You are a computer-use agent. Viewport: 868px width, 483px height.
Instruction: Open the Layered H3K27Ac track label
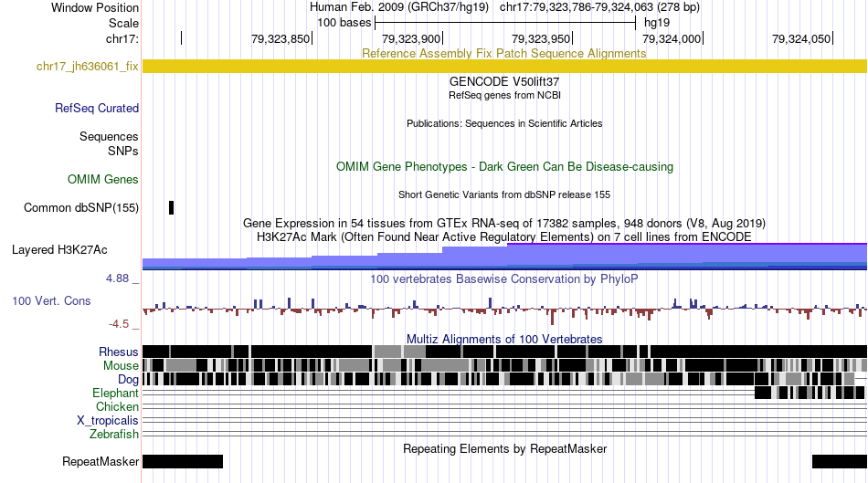coord(59,249)
